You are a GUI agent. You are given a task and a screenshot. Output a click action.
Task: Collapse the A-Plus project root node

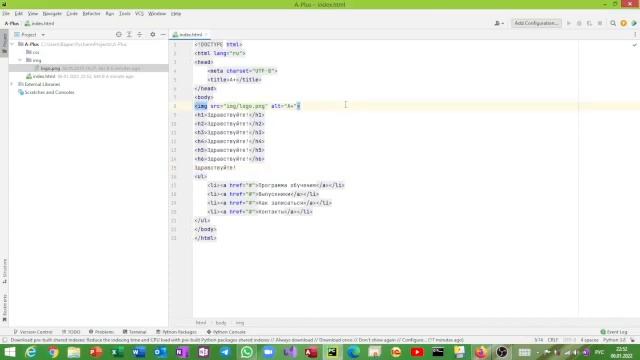(x=12, y=44)
